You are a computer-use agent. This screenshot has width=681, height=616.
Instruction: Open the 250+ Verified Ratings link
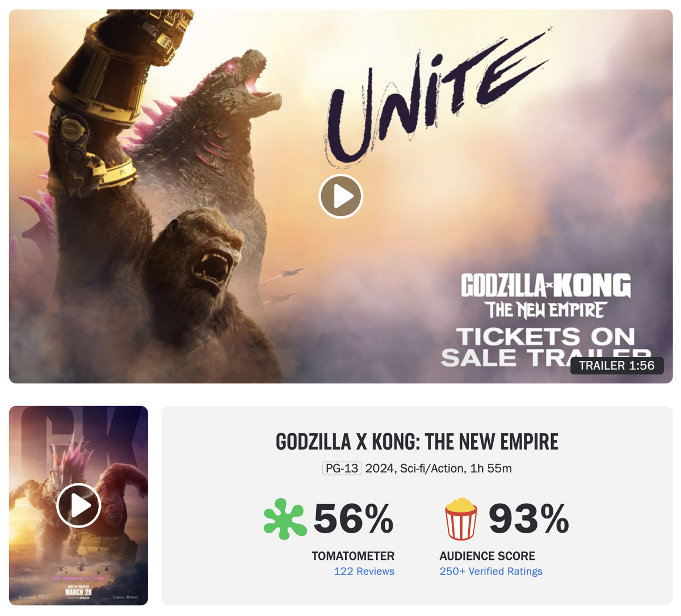(491, 571)
